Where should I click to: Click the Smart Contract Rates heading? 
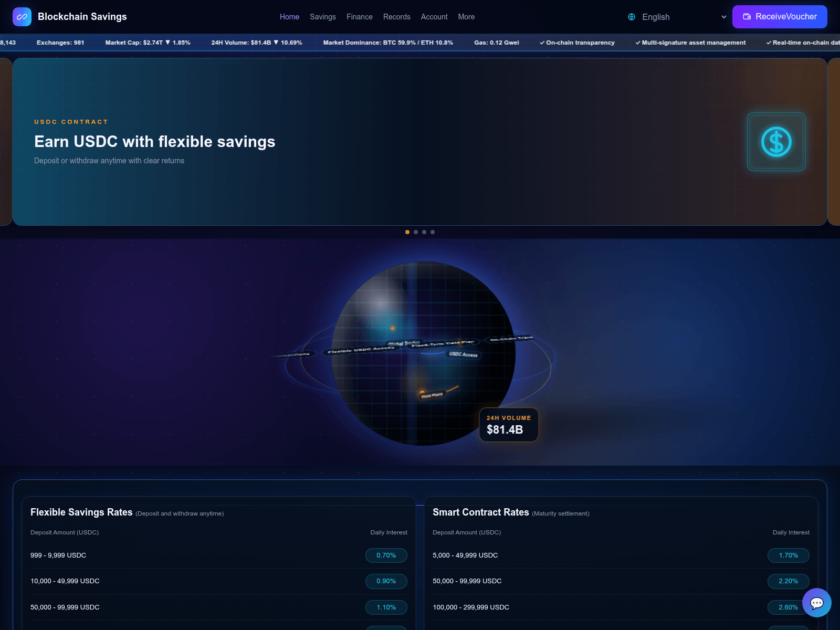pyautogui.click(x=481, y=512)
